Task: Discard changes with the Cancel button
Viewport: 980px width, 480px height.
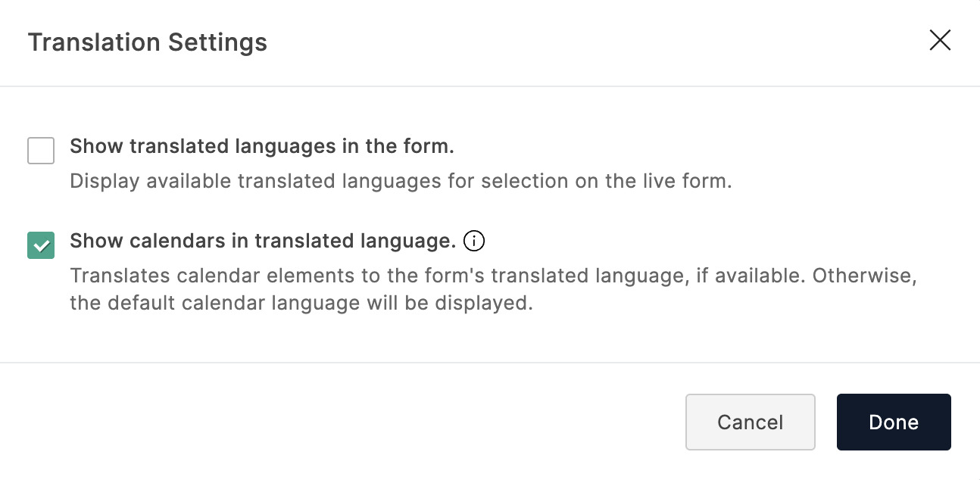Action: (750, 422)
